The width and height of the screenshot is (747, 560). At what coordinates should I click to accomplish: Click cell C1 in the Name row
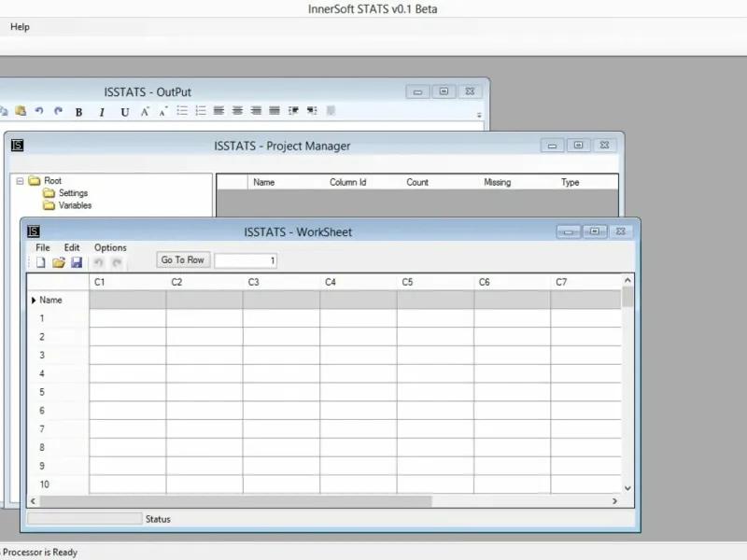pyautogui.click(x=128, y=300)
